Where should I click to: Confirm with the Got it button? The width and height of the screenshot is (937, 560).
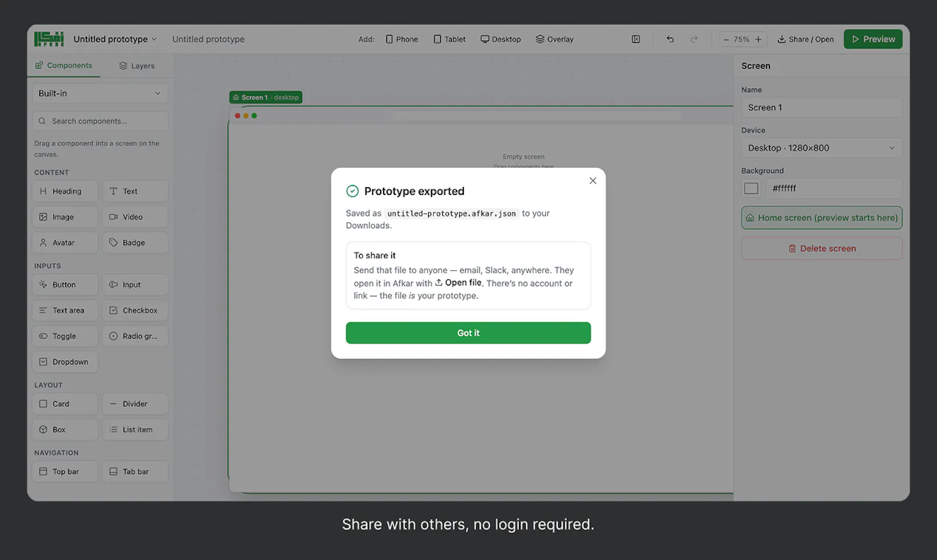pyautogui.click(x=468, y=333)
